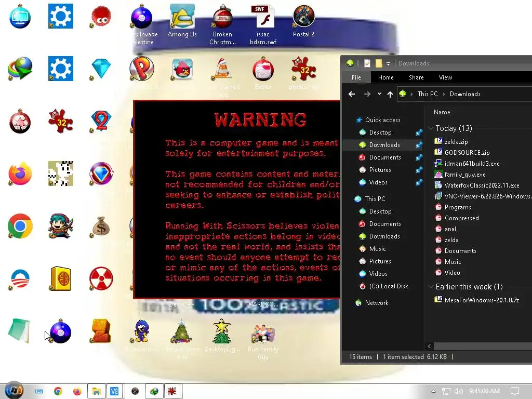This screenshot has width=532, height=399.
Task: Switch to the Home ribbon tab
Action: point(386,77)
